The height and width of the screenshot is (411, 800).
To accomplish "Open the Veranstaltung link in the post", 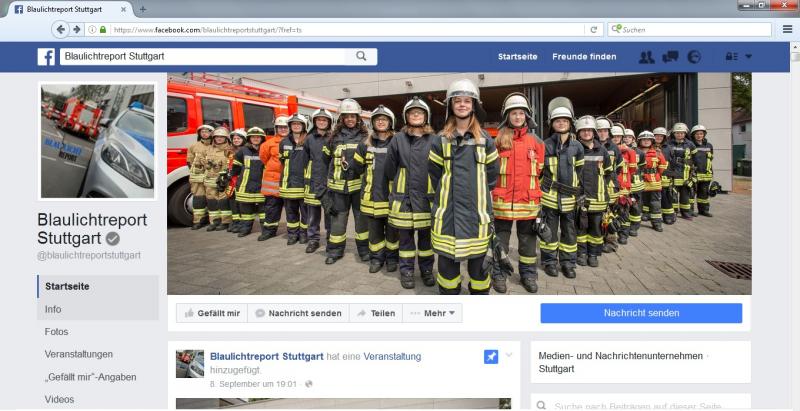I will click(x=392, y=356).
